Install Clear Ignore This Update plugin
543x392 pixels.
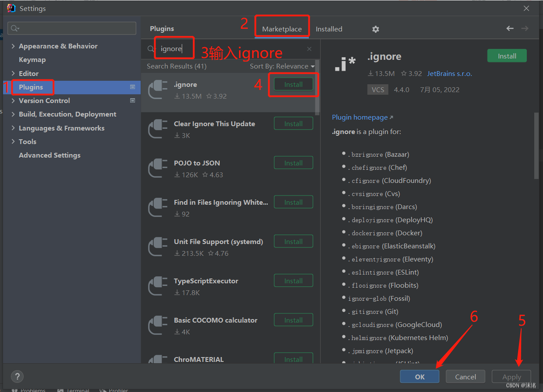[294, 124]
